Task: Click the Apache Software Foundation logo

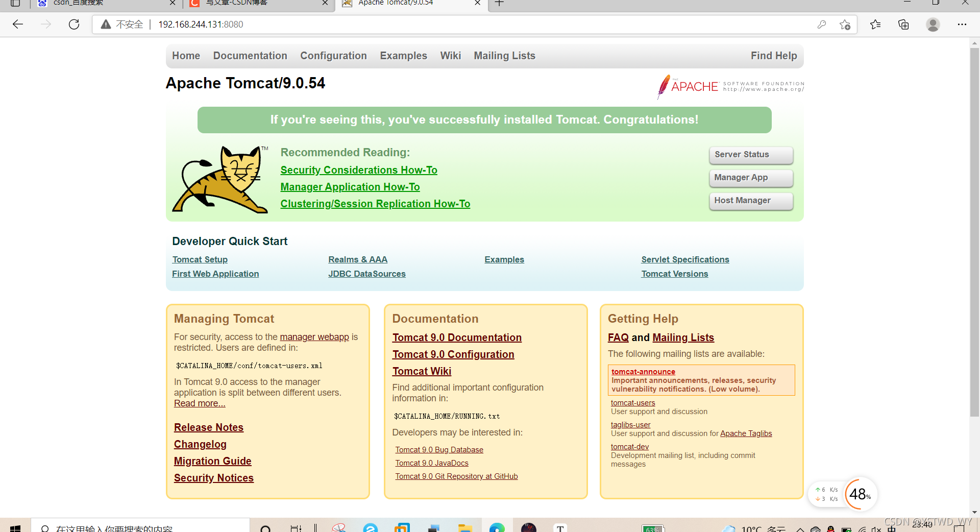Action: point(730,86)
